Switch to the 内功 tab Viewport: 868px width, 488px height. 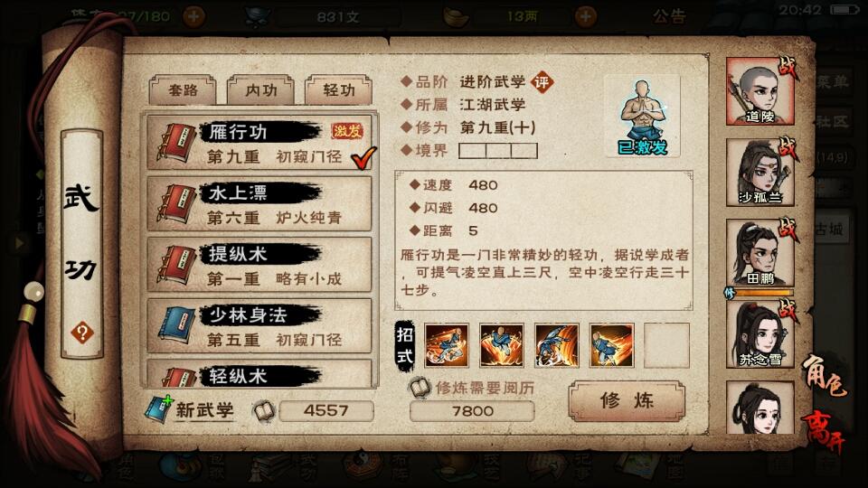coord(260,90)
